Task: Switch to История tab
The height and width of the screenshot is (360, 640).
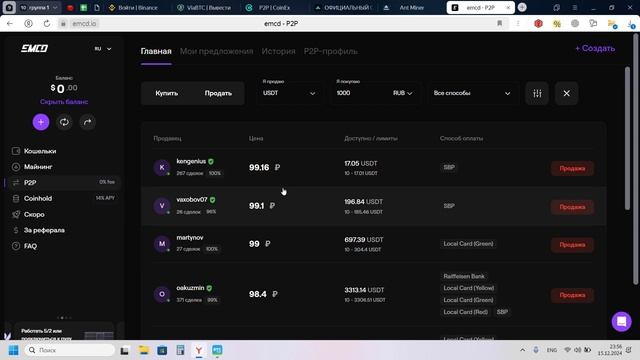Action: [278, 51]
